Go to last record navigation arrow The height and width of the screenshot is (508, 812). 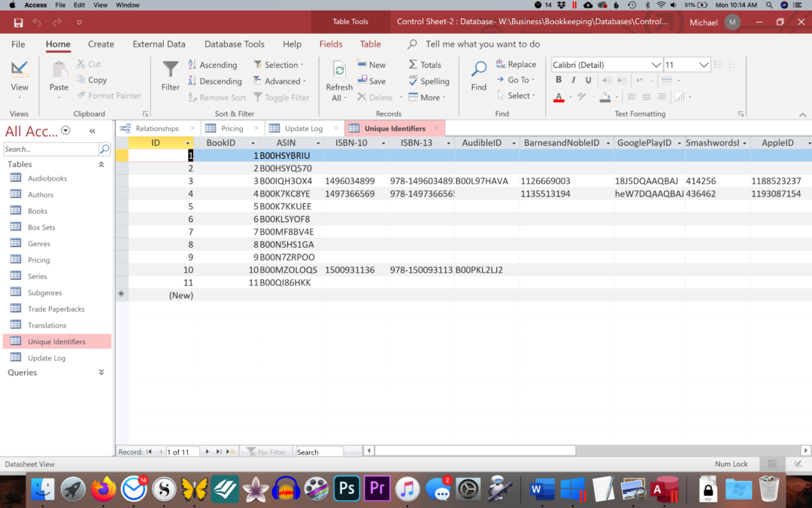tap(219, 452)
